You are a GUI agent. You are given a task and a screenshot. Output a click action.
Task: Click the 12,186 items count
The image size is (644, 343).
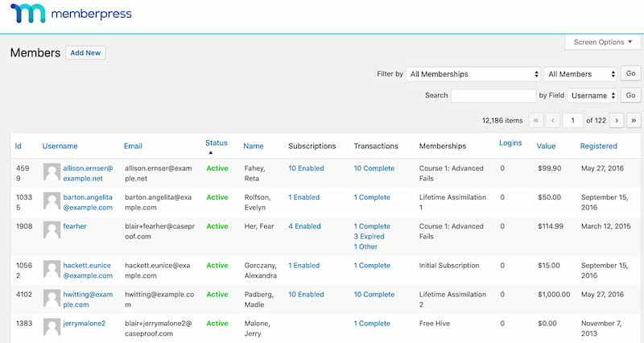coord(502,120)
